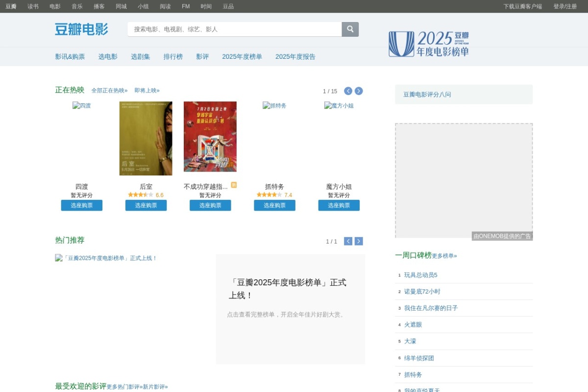Click 全部正在热映» link
Image resolution: width=588 pixels, height=392 pixels.
pos(109,91)
